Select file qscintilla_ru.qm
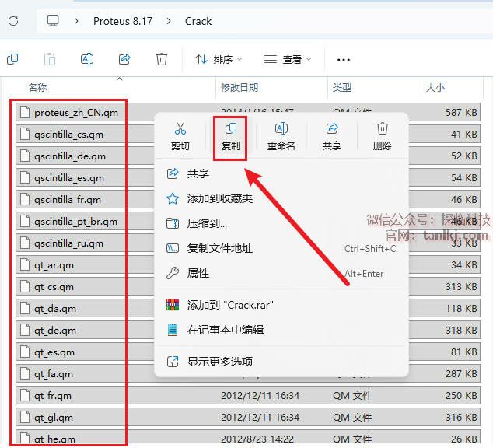This screenshot has height=448, width=493. [69, 243]
